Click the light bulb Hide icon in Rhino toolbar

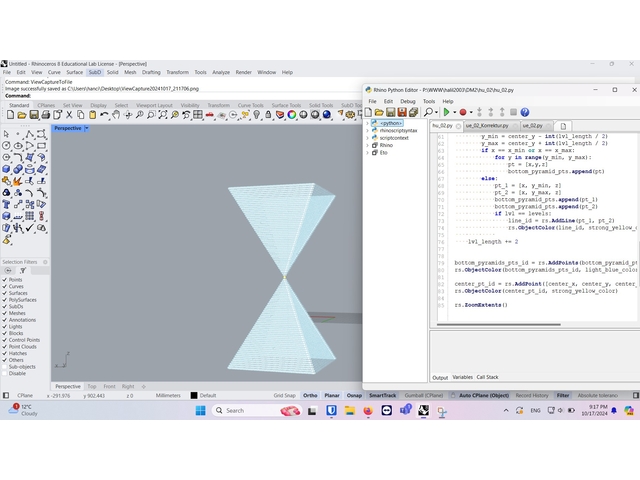point(256,115)
